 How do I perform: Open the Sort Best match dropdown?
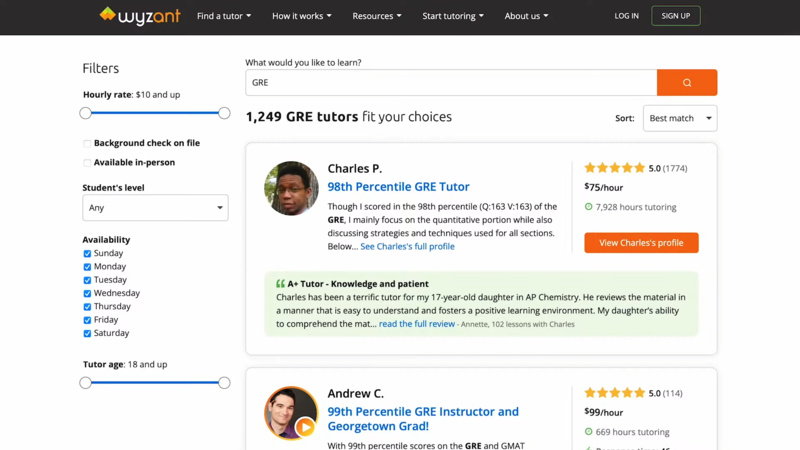click(680, 118)
